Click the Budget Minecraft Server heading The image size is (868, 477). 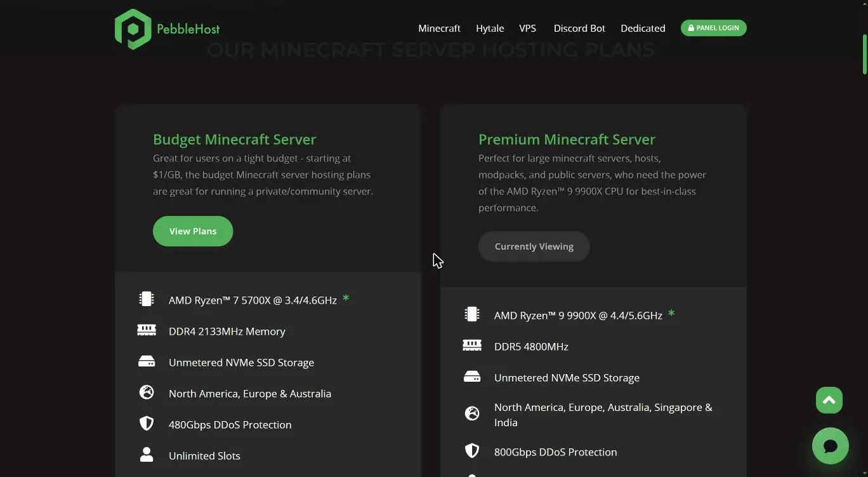click(x=234, y=139)
